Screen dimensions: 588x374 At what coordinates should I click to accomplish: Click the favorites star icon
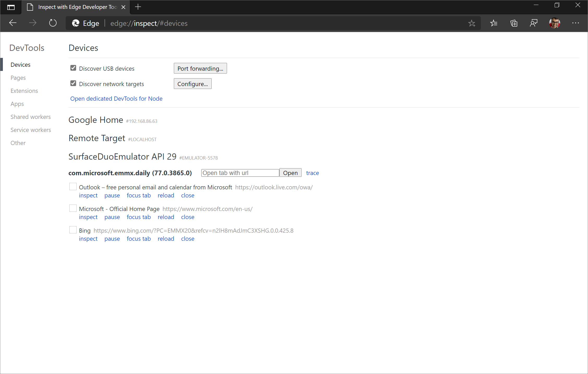coord(471,23)
